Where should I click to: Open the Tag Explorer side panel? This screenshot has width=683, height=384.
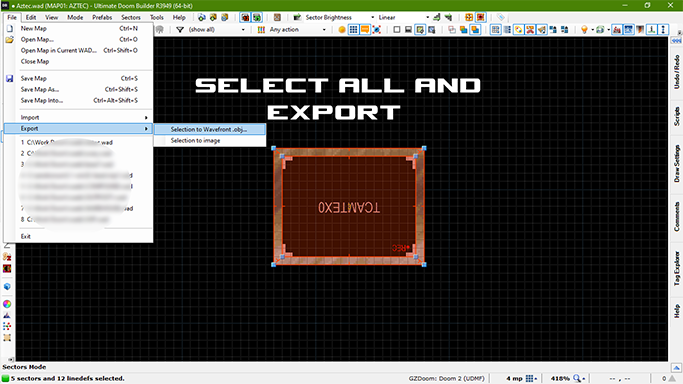(676, 268)
